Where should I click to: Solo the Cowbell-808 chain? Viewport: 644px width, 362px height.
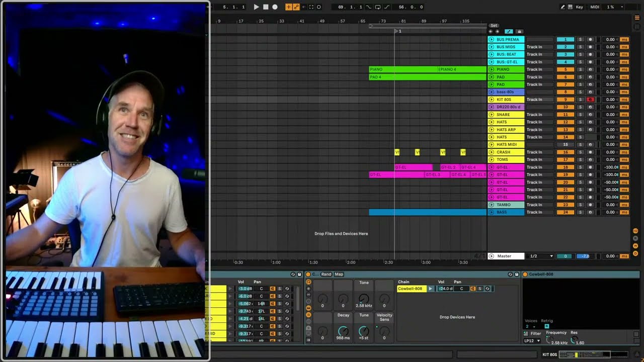click(480, 289)
